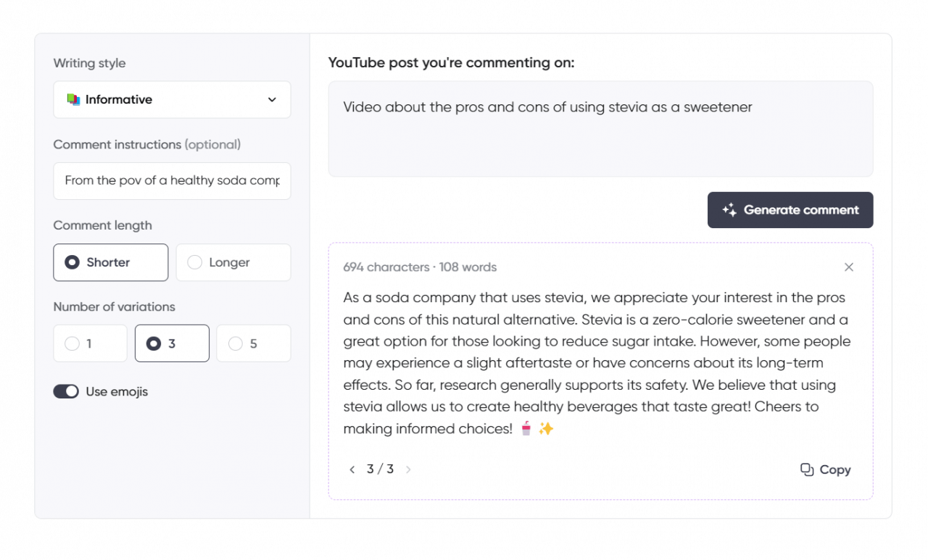
Task: Select the Longer comment length option
Action: [233, 262]
